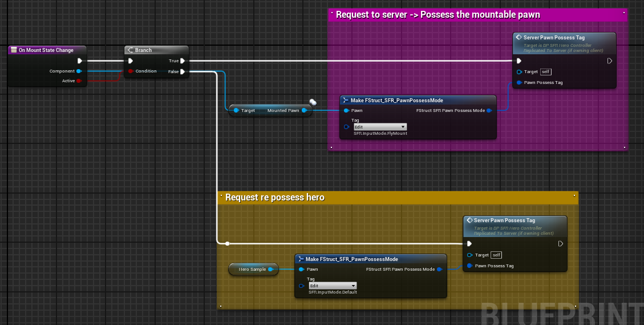Click the Pawn input pin on the FlyMount struct node
644x325 pixels.
click(346, 110)
